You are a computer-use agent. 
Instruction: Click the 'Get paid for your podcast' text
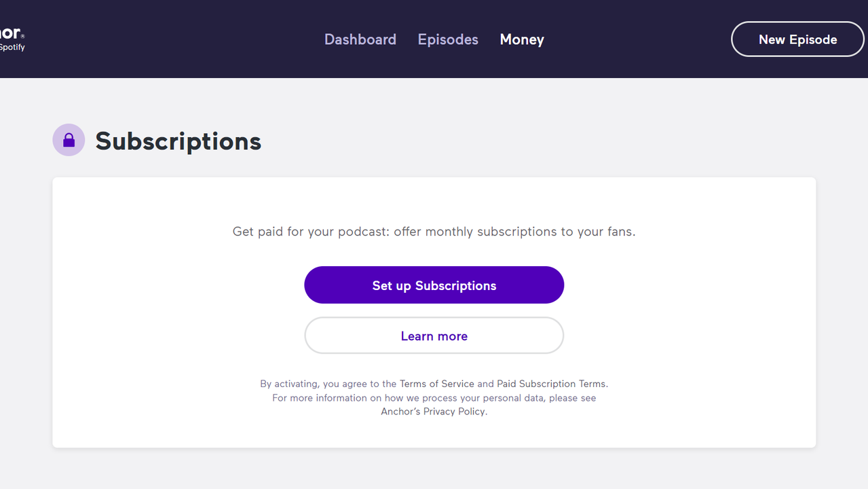click(434, 232)
